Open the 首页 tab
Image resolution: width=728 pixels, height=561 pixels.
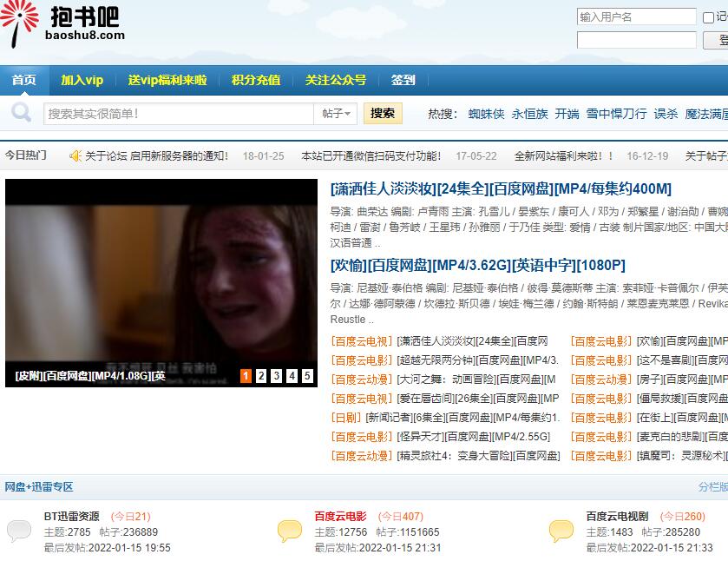[x=24, y=80]
